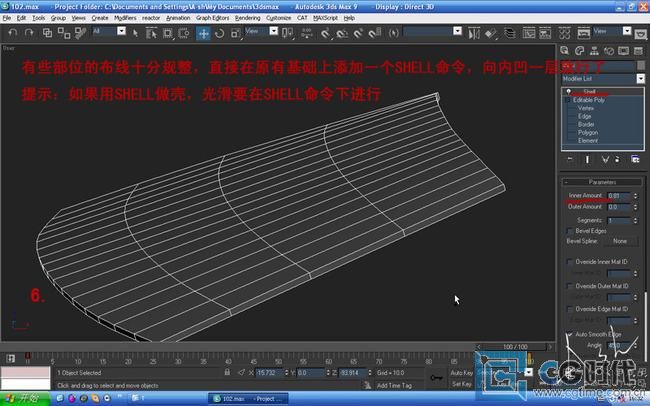650x406 pixels.
Task: Click the Quick Render teapot icon
Action: coord(640,33)
